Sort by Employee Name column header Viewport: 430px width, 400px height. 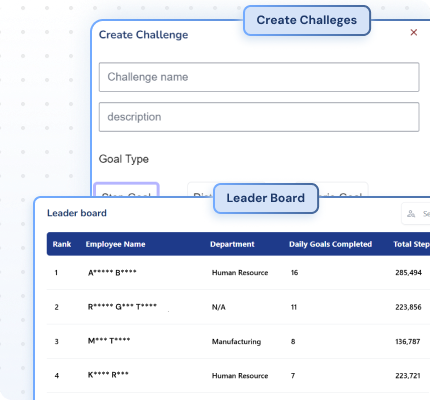[115, 244]
